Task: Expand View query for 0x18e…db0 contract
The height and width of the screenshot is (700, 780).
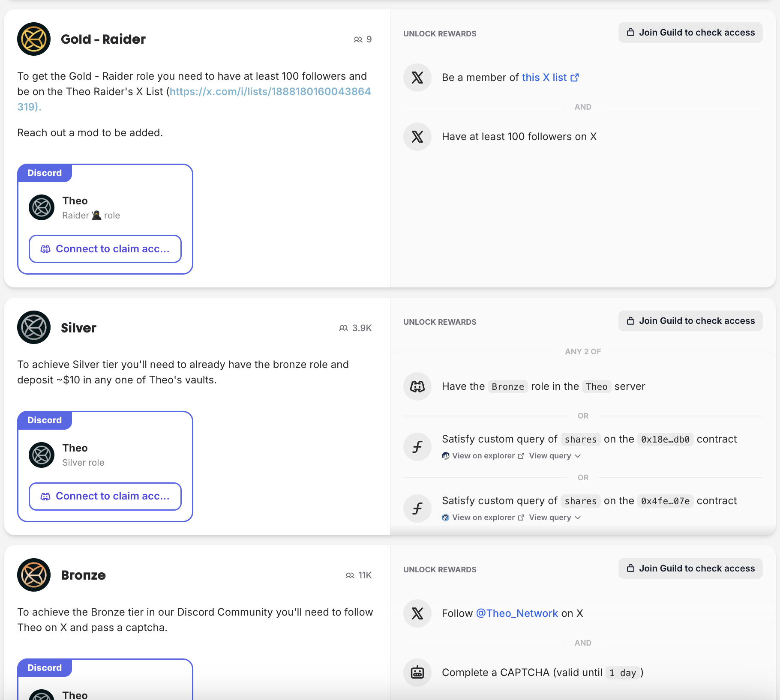Action: click(x=555, y=456)
